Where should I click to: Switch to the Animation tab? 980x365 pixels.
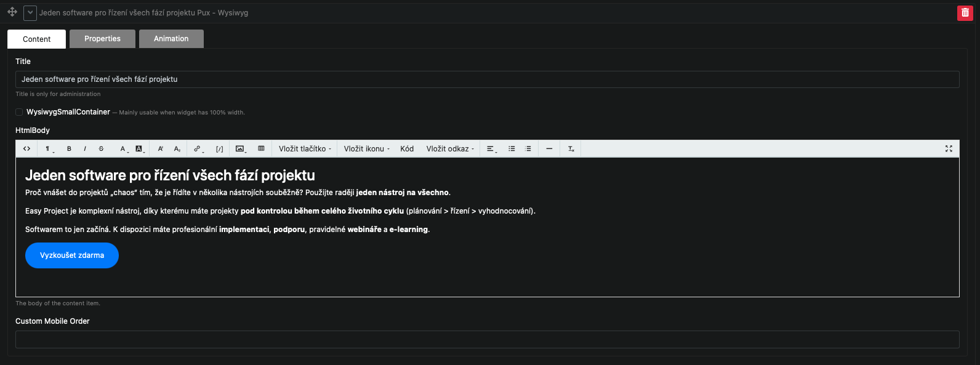click(x=171, y=39)
